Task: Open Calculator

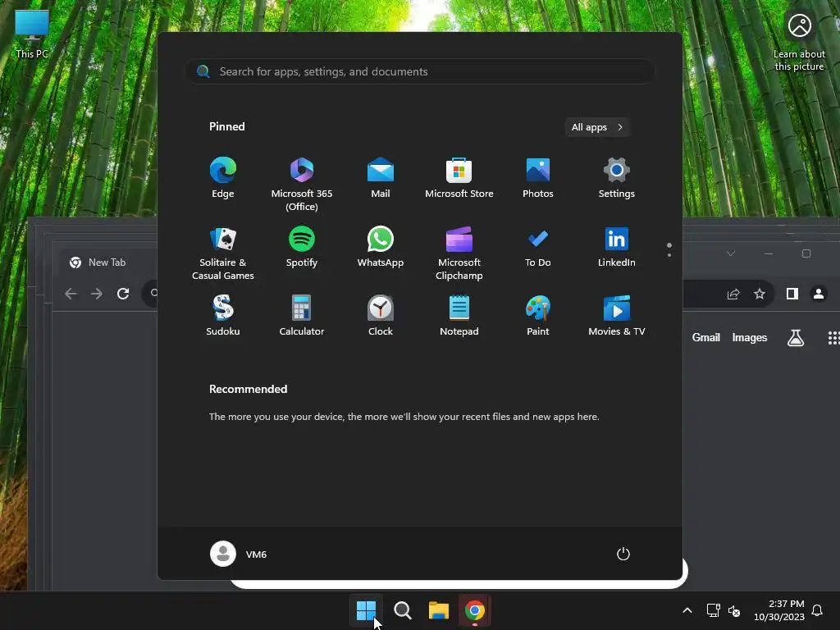Action: tap(302, 316)
